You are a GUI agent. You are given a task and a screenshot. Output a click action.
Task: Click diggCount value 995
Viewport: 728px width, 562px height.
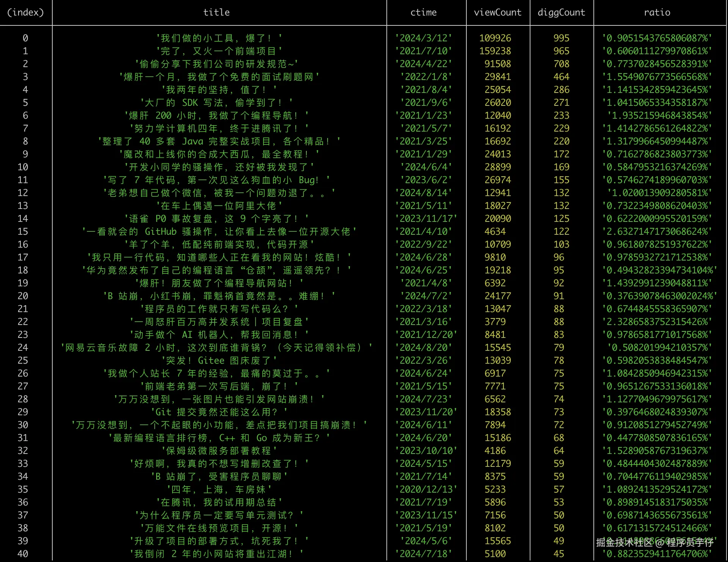click(x=561, y=38)
